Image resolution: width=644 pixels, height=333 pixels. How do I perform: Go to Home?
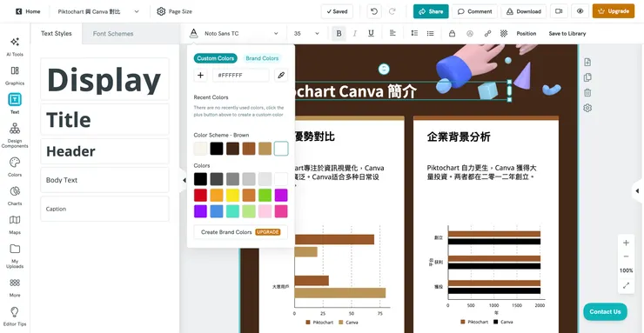(x=28, y=11)
